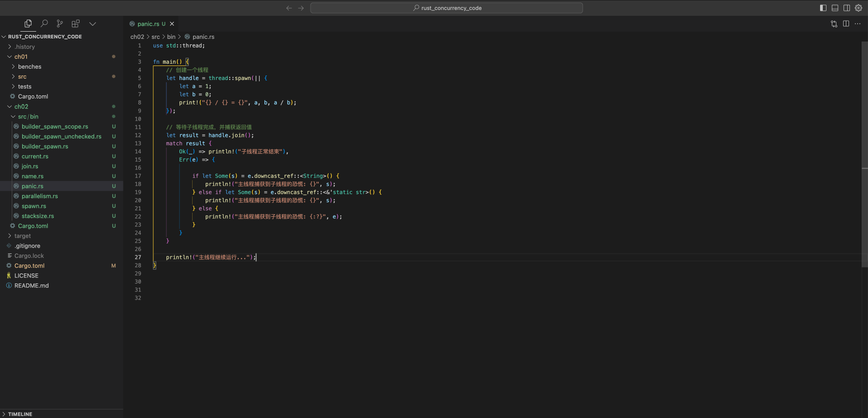The image size is (868, 418).
Task: Open parallelism.rs file
Action: [61, 196]
